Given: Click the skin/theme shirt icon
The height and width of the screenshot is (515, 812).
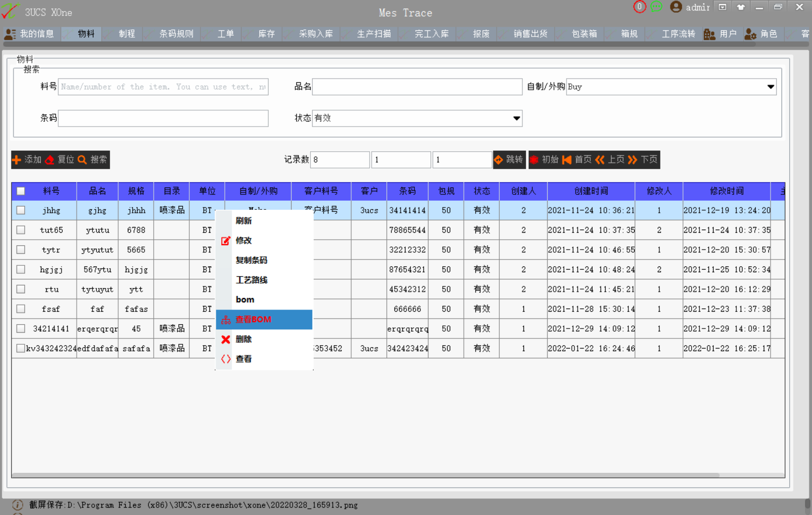Looking at the screenshot, I should (x=741, y=7).
